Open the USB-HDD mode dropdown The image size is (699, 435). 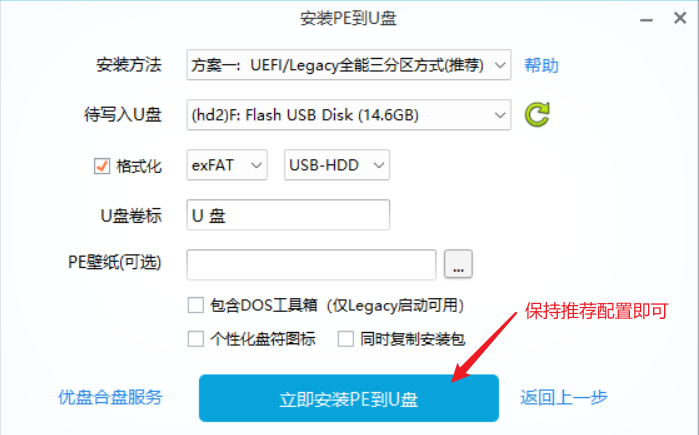337,165
